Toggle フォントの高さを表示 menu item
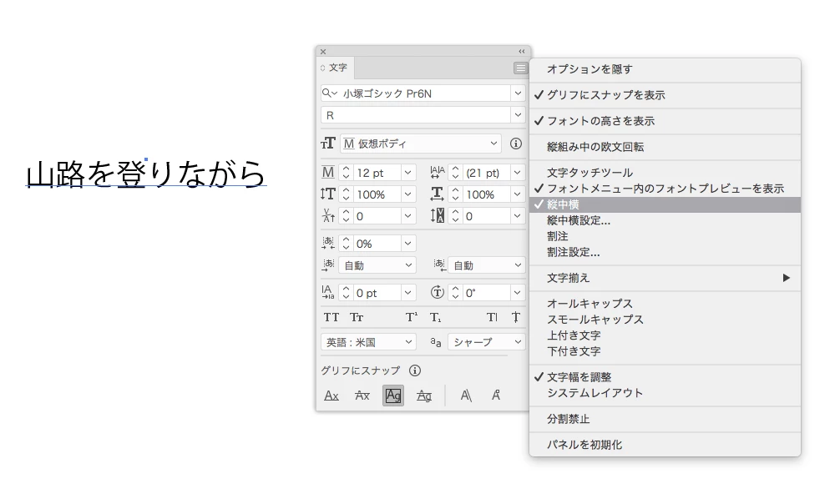 tap(665, 121)
